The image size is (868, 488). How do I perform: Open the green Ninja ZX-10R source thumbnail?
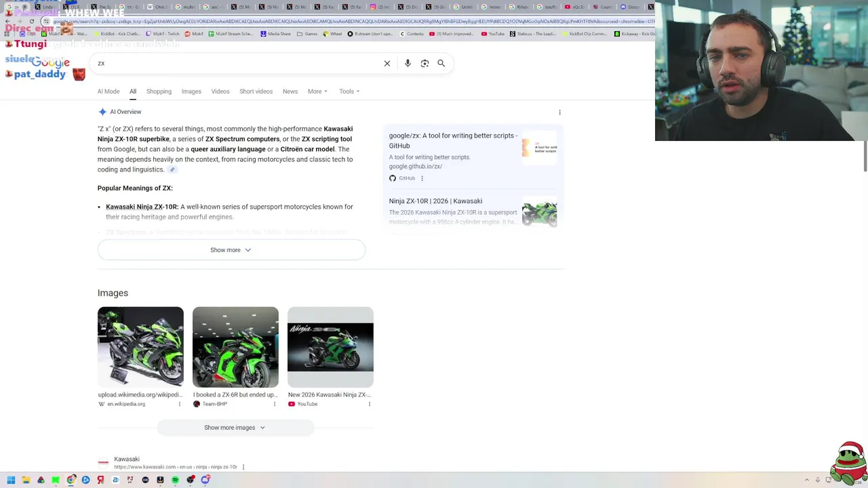tap(540, 212)
